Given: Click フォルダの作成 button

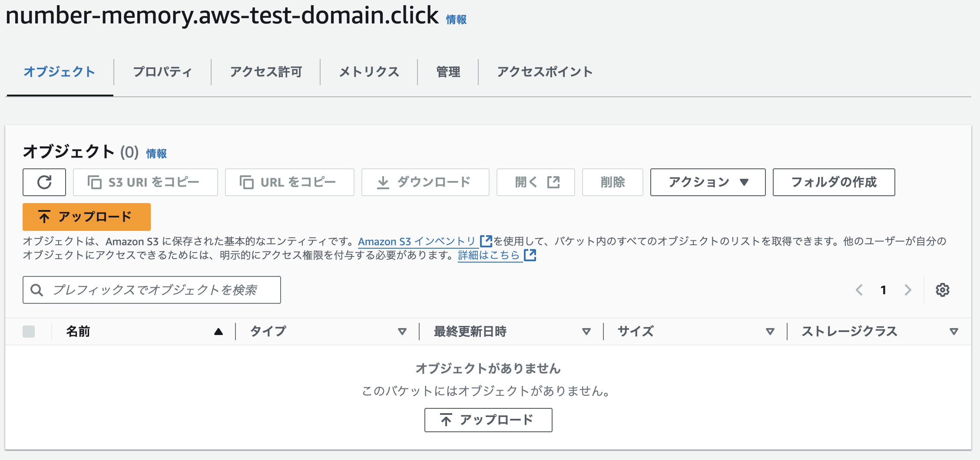Looking at the screenshot, I should [834, 182].
